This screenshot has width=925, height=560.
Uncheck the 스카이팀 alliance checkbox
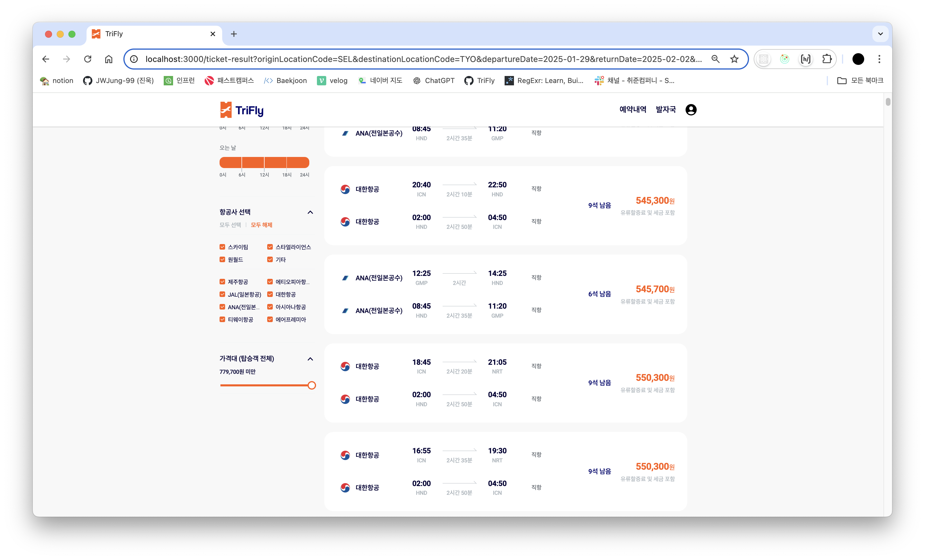[x=222, y=247]
